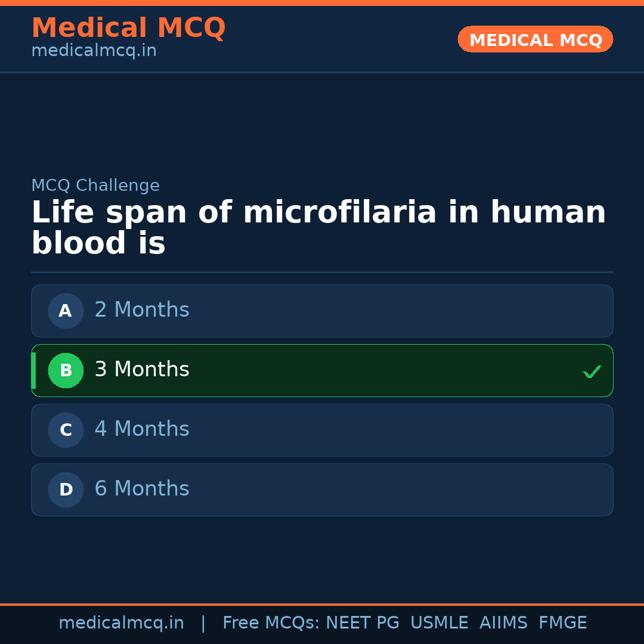Open the NEET PG section in footer

point(362,623)
